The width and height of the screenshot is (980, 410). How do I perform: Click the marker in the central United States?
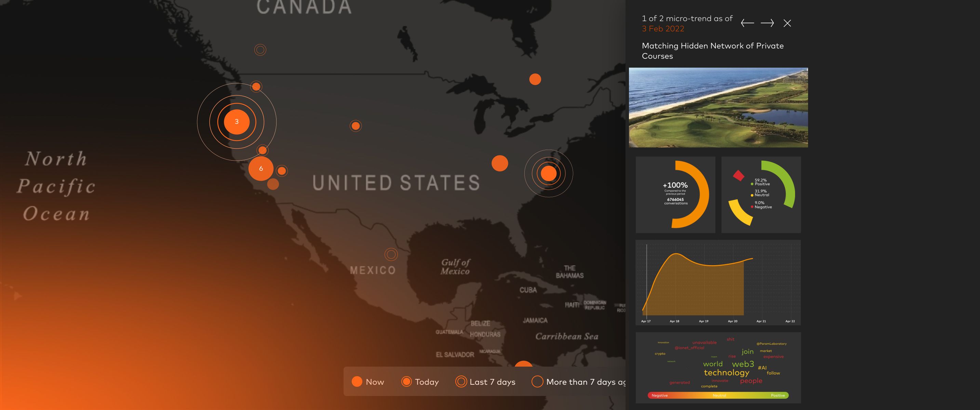355,126
